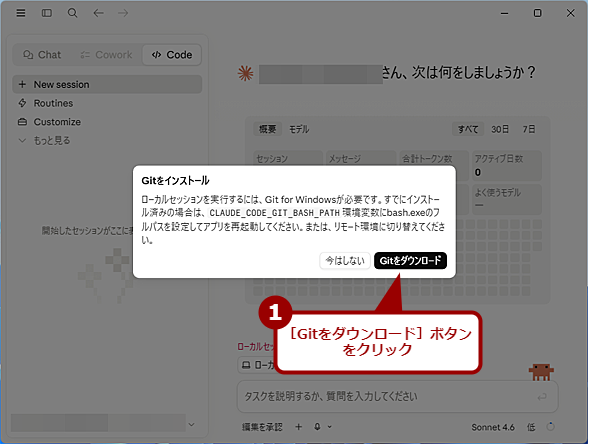Select the 概要 tab in stats
The height and width of the screenshot is (445, 589).
pyautogui.click(x=267, y=130)
